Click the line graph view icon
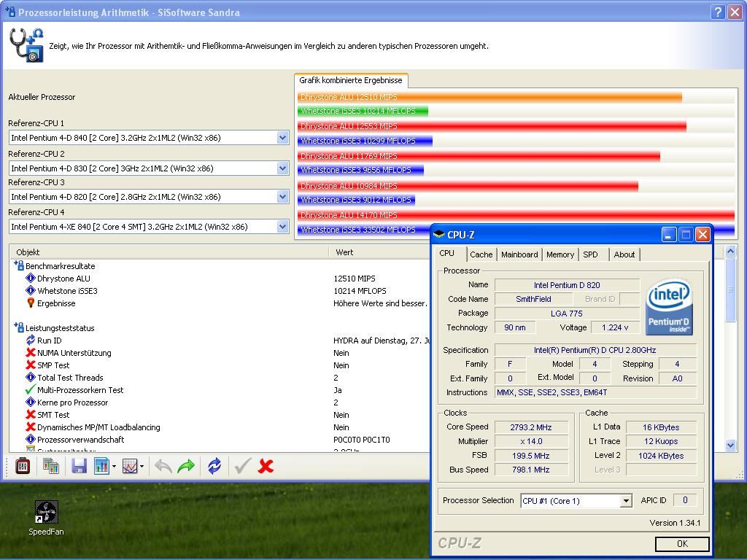The image size is (747, 560). [x=130, y=466]
